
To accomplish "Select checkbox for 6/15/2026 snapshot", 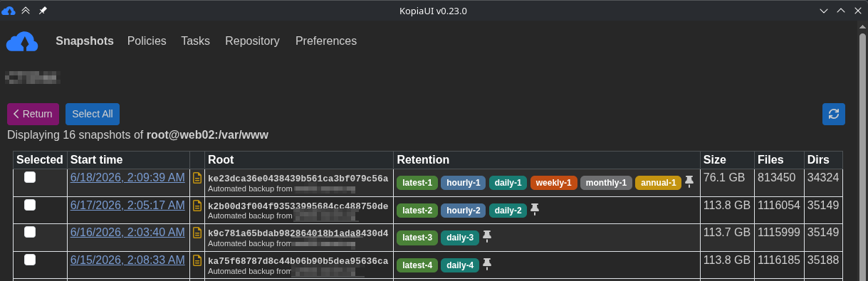I will (30, 260).
